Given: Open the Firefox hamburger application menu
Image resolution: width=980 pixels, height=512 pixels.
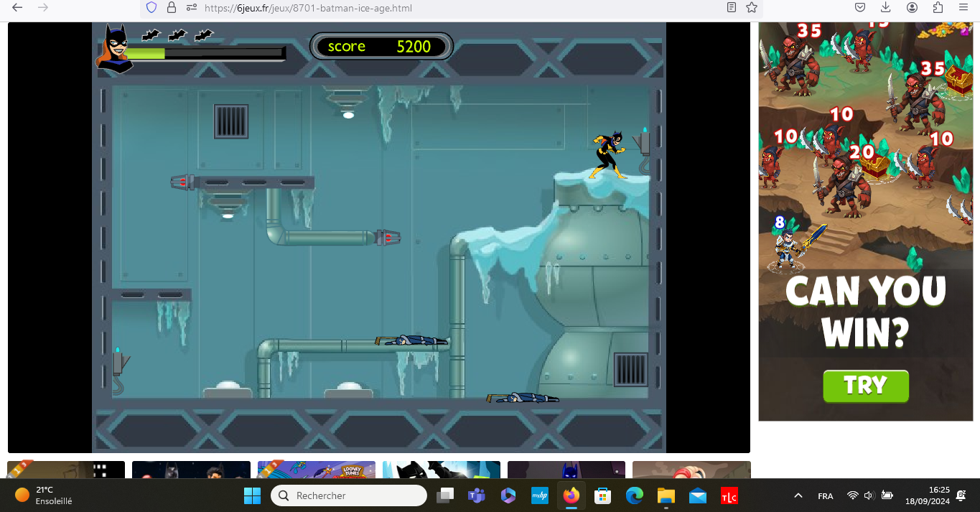Looking at the screenshot, I should click(x=963, y=8).
